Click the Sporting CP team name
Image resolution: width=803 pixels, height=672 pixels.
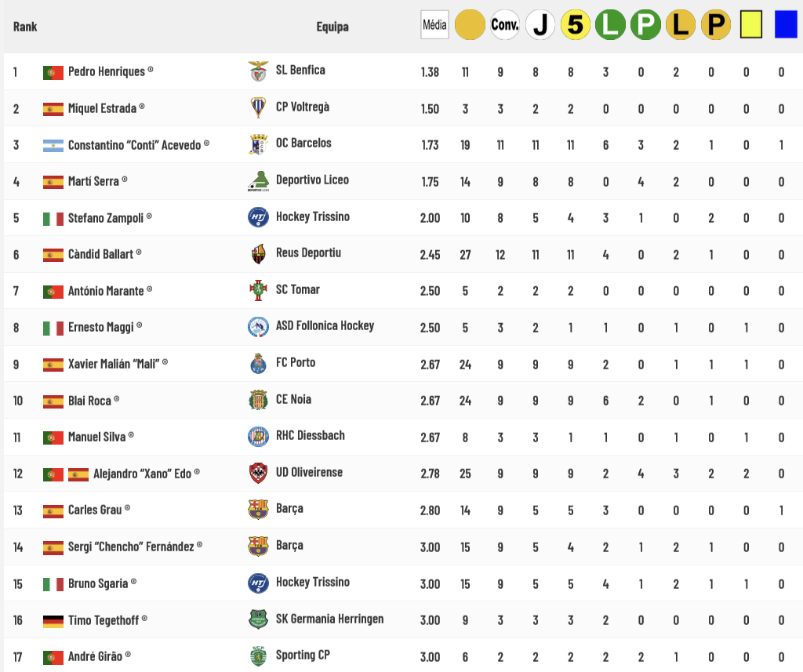pyautogui.click(x=303, y=655)
